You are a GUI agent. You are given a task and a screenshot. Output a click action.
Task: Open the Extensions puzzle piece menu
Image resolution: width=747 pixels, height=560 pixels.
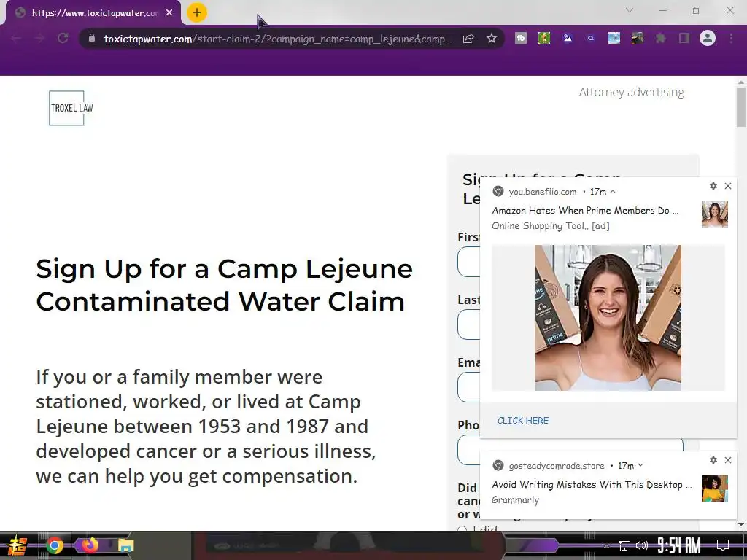661,38
